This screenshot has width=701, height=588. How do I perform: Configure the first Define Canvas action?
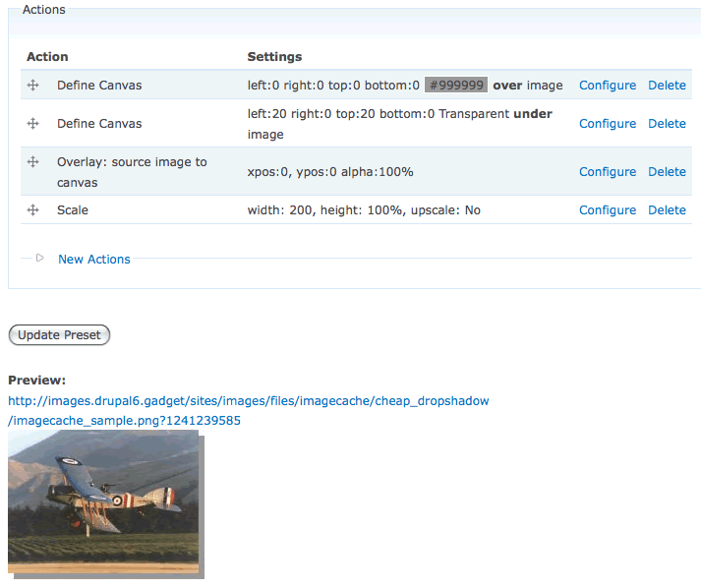607,86
